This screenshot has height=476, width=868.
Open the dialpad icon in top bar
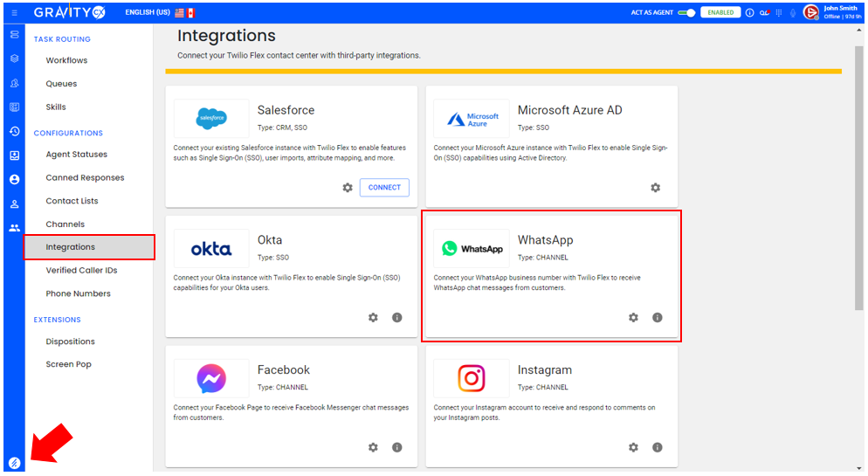pos(779,13)
